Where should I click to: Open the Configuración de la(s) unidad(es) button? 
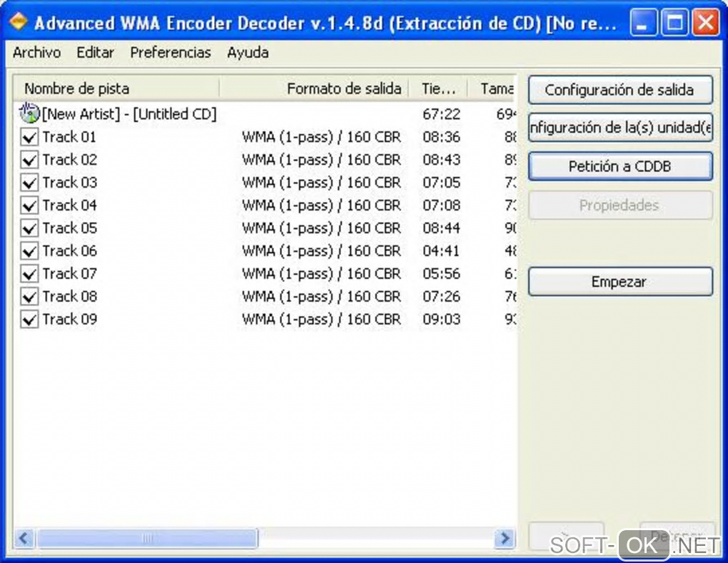click(x=620, y=127)
